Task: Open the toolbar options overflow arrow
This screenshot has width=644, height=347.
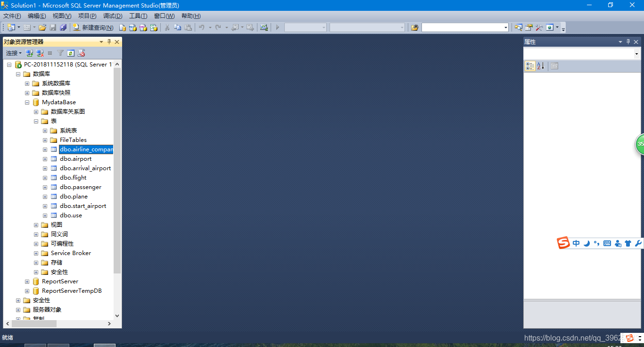Action: [x=563, y=29]
